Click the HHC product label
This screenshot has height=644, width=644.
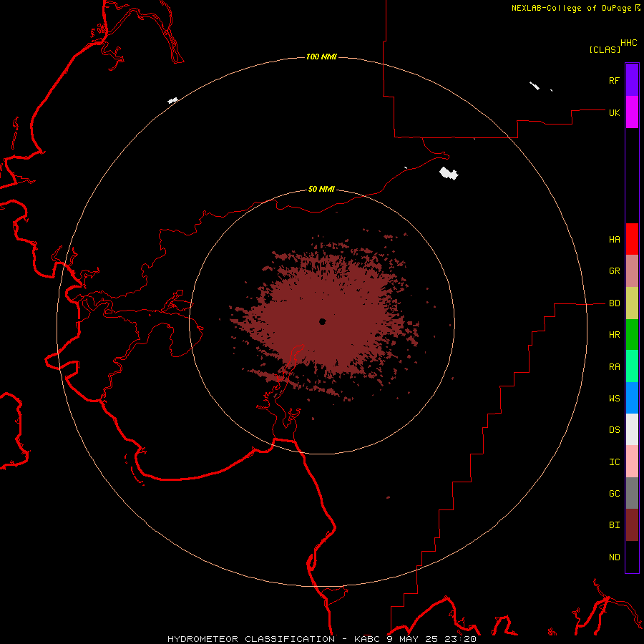click(x=628, y=43)
